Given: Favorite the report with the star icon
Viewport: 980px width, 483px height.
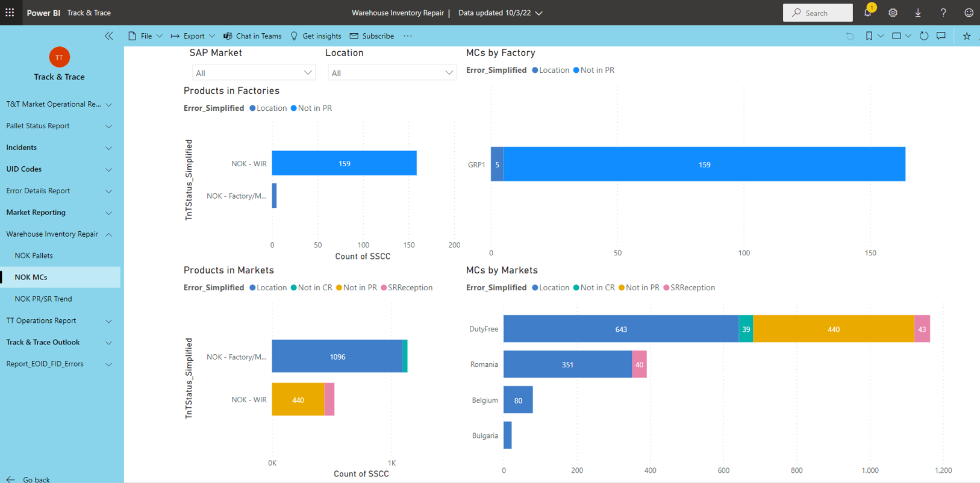Looking at the screenshot, I should tap(967, 36).
